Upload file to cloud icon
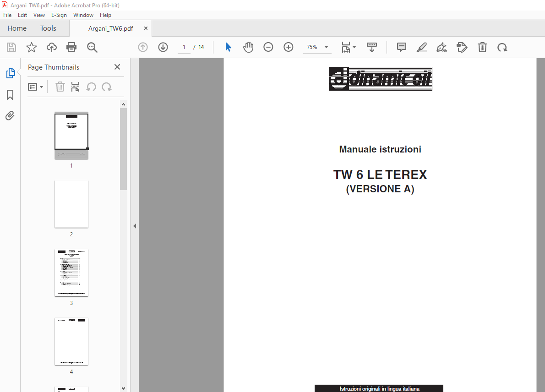 [52, 47]
